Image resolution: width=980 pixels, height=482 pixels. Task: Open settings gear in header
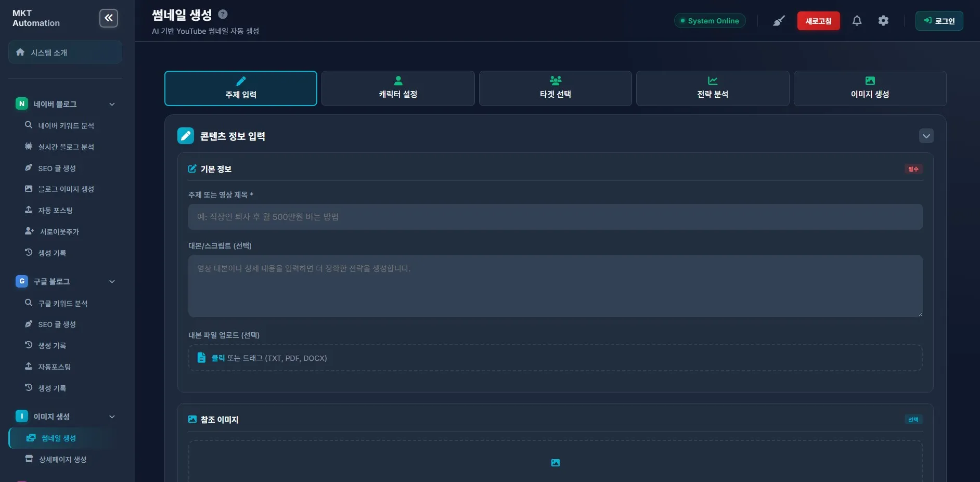[883, 21]
